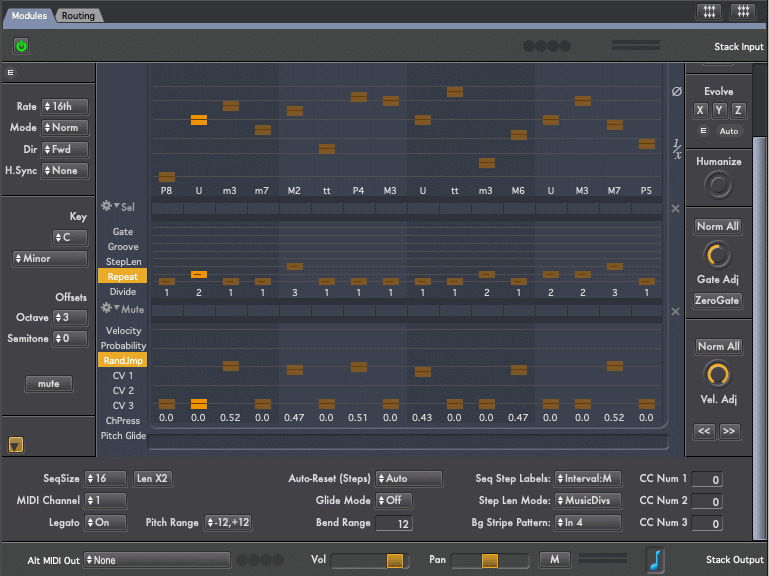Click the first grid icon at top right

click(709, 11)
